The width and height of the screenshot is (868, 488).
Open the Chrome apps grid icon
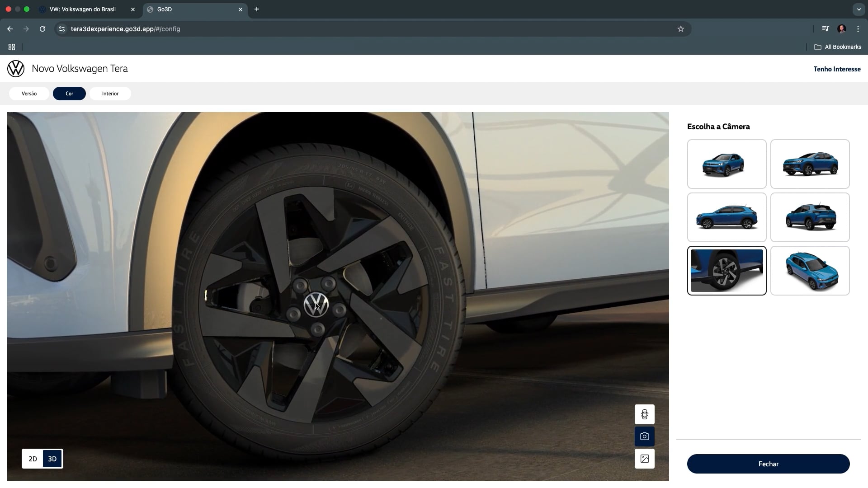click(x=12, y=47)
